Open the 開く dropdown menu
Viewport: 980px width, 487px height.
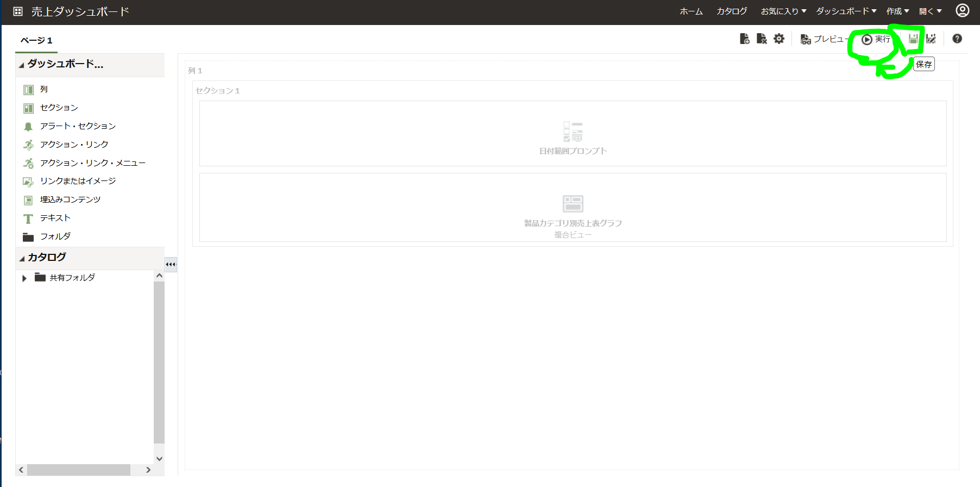pyautogui.click(x=931, y=11)
